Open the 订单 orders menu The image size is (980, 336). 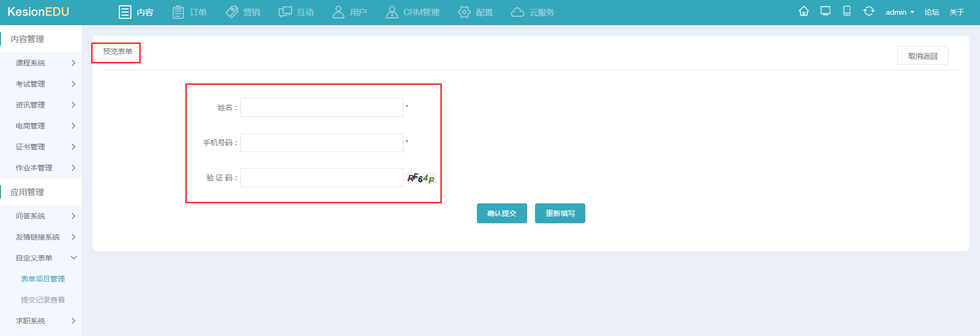click(190, 12)
